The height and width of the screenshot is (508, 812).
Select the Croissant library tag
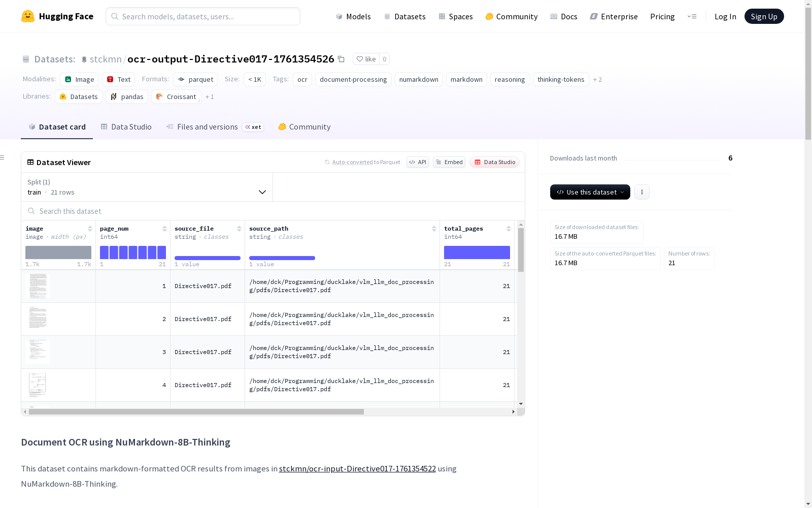176,97
